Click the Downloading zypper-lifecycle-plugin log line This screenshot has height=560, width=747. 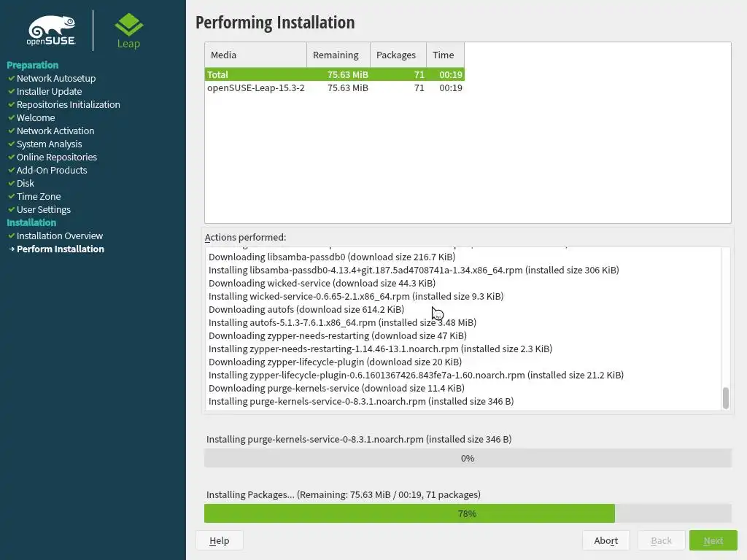point(336,362)
